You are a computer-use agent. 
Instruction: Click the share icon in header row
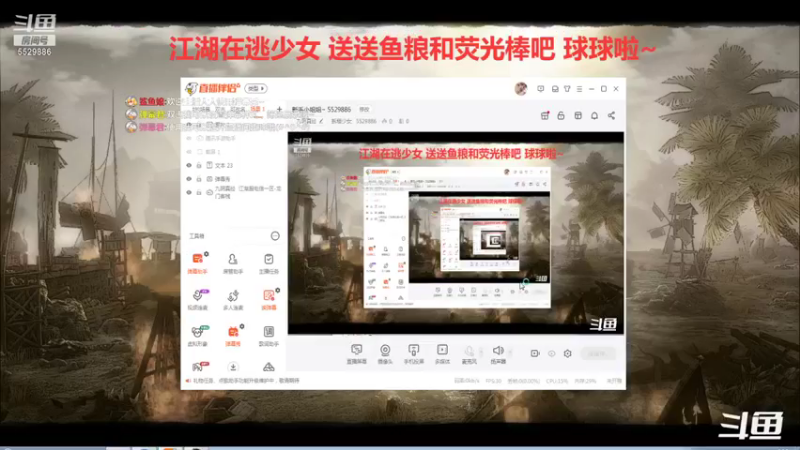[x=611, y=116]
